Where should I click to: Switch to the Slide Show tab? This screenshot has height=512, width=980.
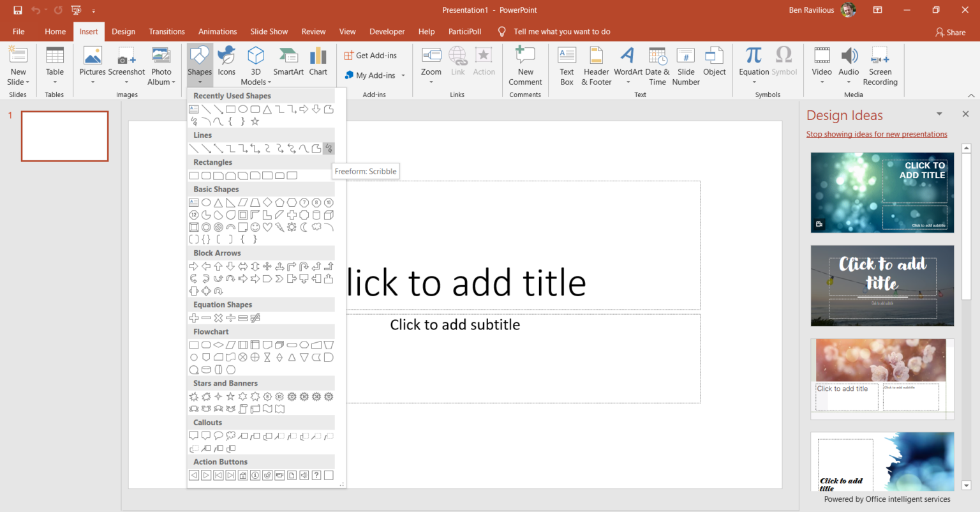tap(269, 31)
